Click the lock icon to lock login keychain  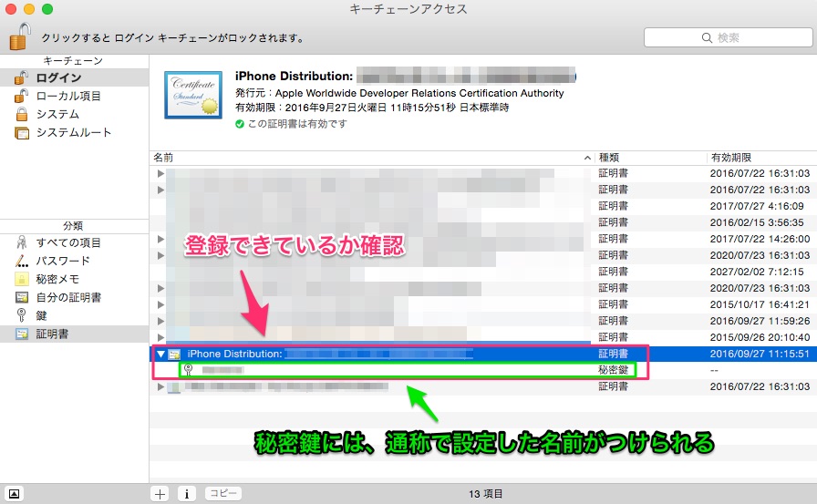click(20, 36)
